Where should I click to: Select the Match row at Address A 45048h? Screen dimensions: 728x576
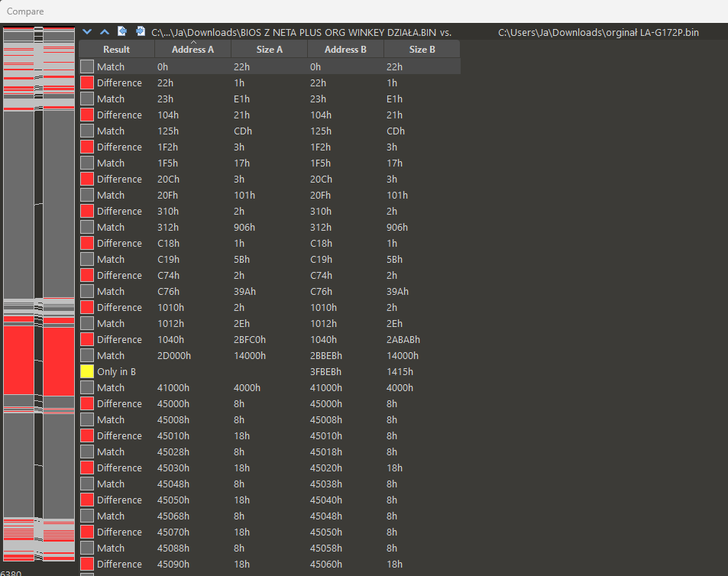point(270,484)
